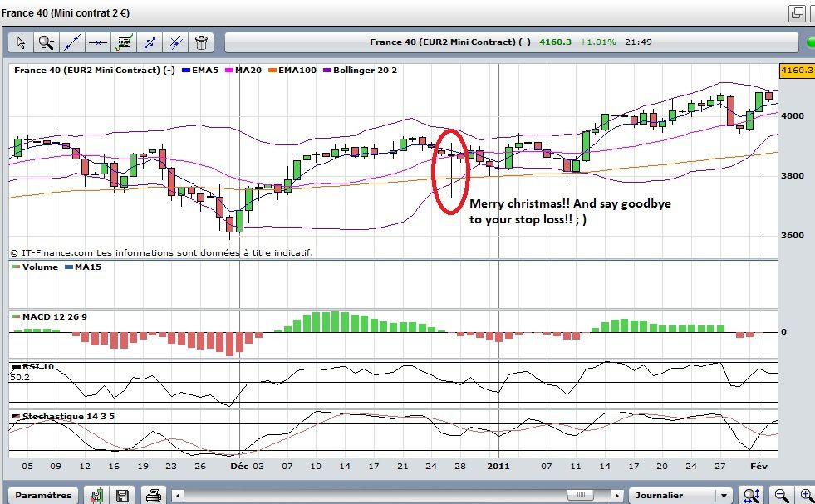Click the MACD 12 26 9 label
This screenshot has height=504, width=815.
click(x=50, y=317)
